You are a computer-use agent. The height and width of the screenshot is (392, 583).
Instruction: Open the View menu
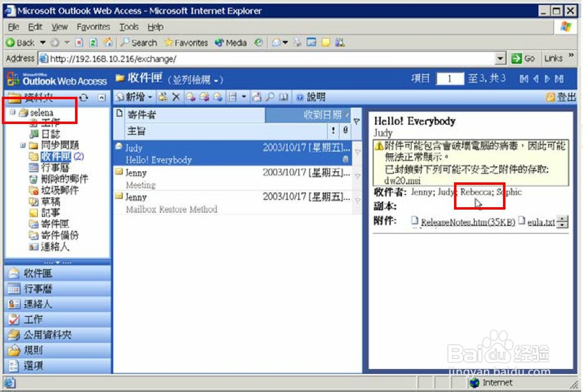(60, 27)
